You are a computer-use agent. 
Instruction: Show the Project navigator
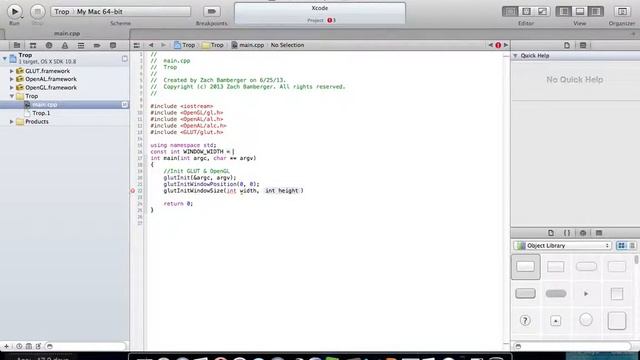pos(17,45)
